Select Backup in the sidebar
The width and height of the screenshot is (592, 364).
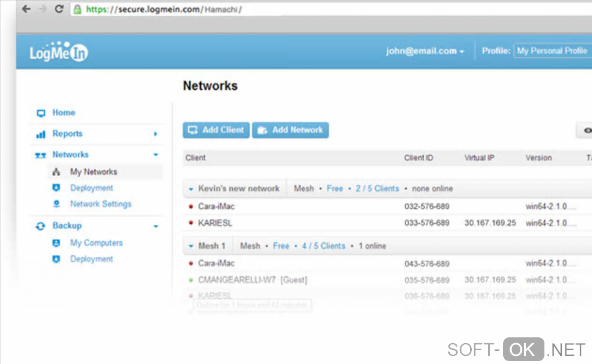click(67, 225)
